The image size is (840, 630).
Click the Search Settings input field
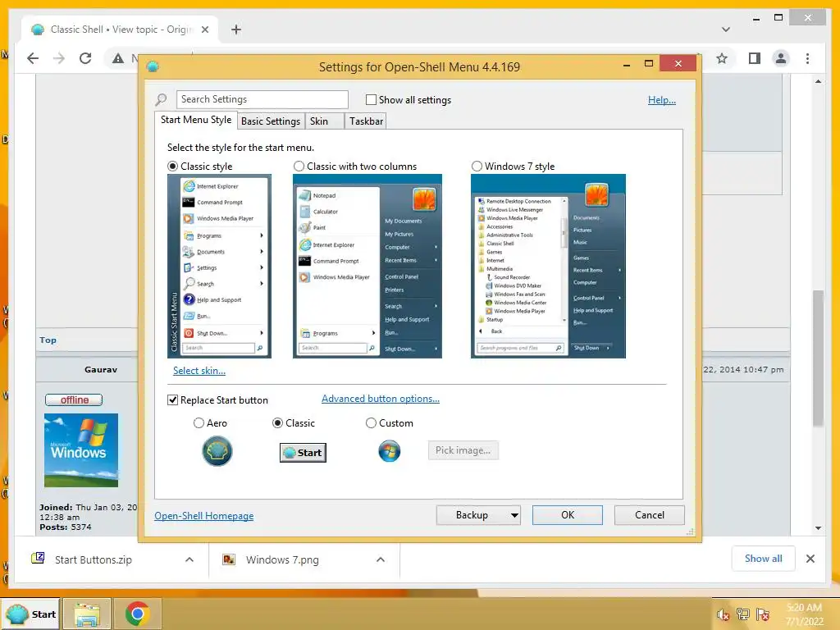(262, 99)
